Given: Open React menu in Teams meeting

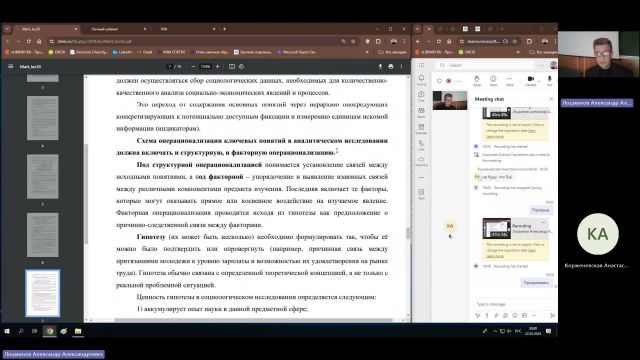Looking at the screenshot, I should [x=493, y=80].
